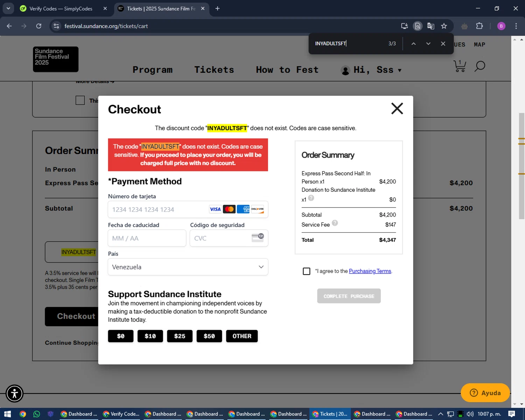
Task: Select the $50 donation amount
Action: coord(209,336)
